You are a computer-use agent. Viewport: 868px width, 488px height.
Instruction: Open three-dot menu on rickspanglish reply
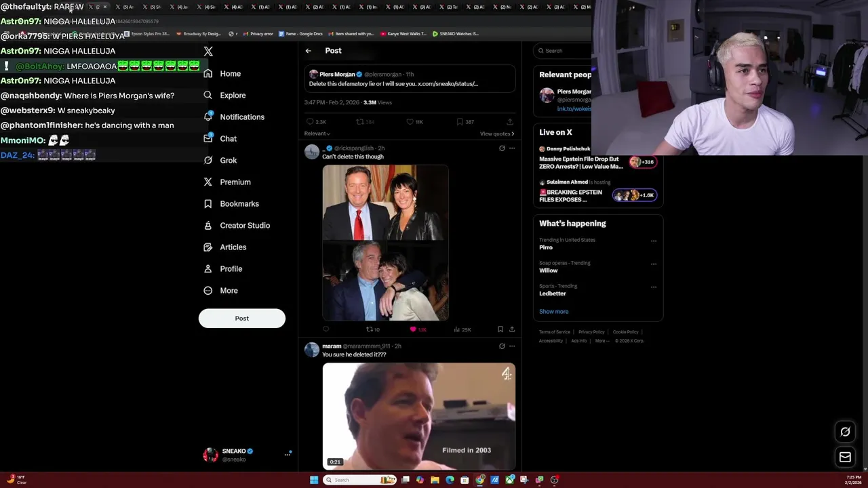[x=512, y=148]
